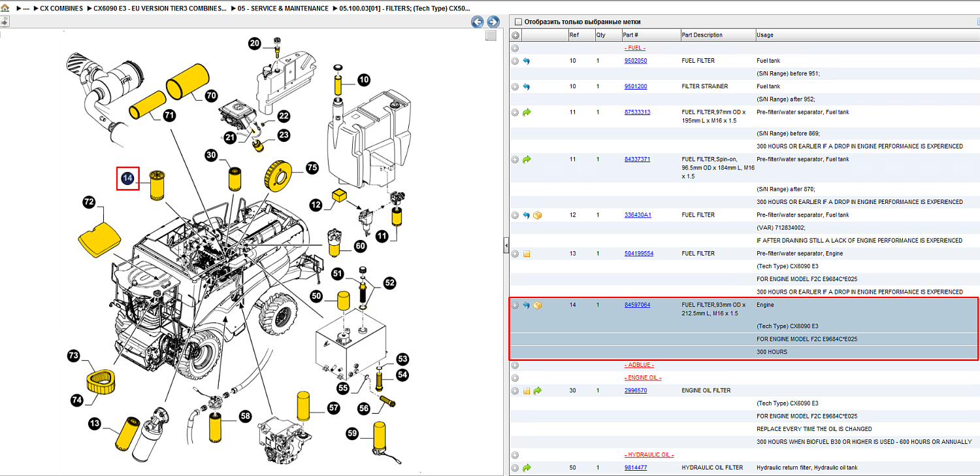Open CX6090 E3 - EU VERSION breadcrumb

(x=160, y=8)
